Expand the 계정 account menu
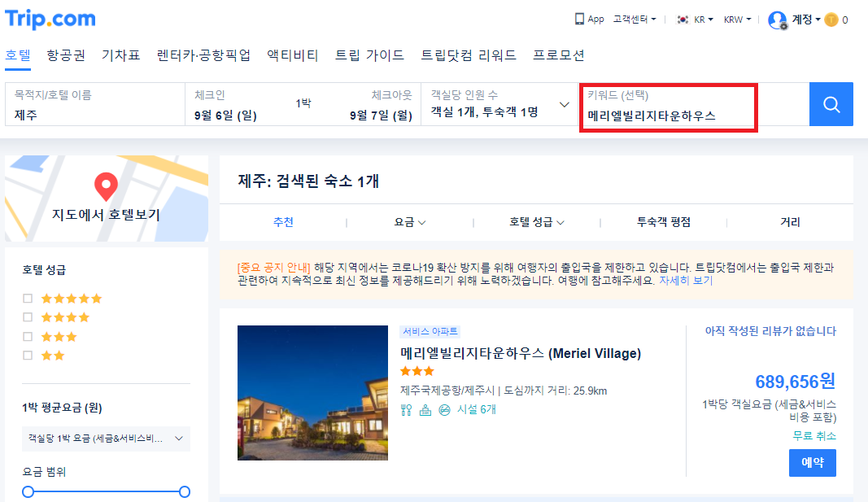Viewport: 868px width, 502px height. 806,20
